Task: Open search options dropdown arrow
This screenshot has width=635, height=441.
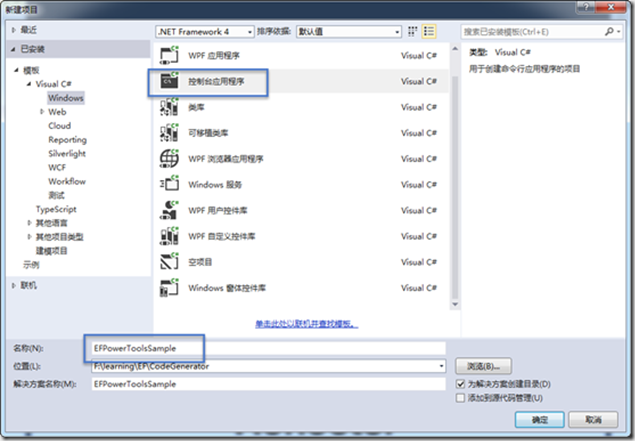Action: tap(618, 32)
